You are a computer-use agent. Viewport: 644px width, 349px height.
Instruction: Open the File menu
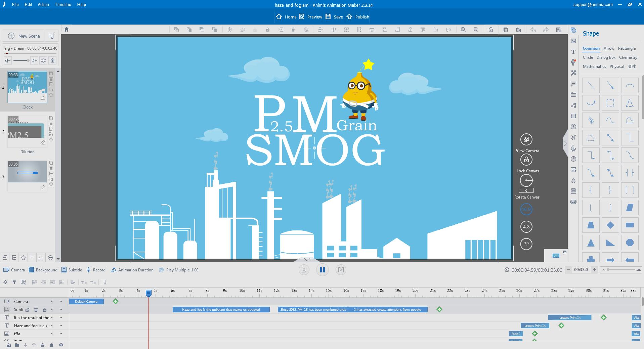[x=15, y=5]
